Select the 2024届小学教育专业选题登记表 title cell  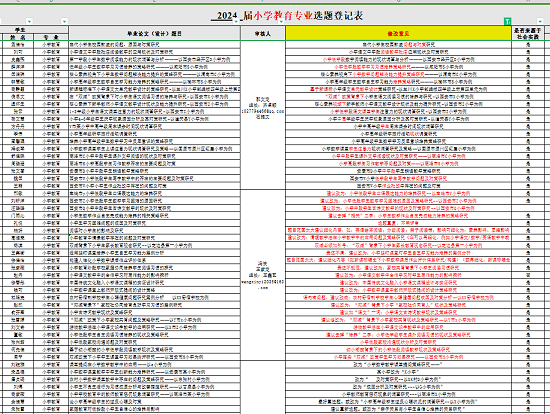tap(287, 15)
